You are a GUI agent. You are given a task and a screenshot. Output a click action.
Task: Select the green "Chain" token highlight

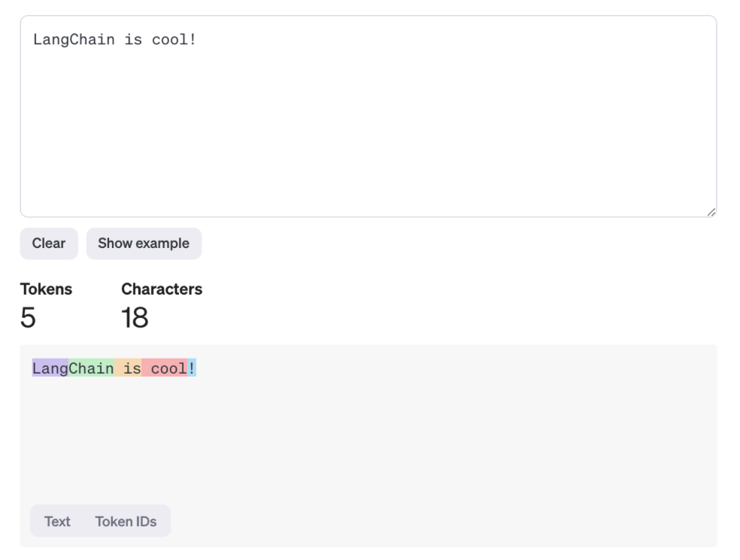coord(92,368)
